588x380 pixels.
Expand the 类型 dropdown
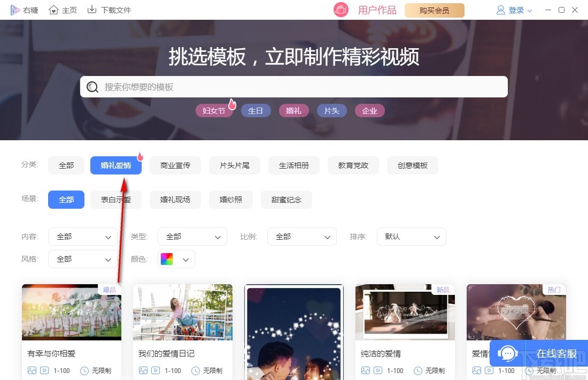tap(192, 237)
